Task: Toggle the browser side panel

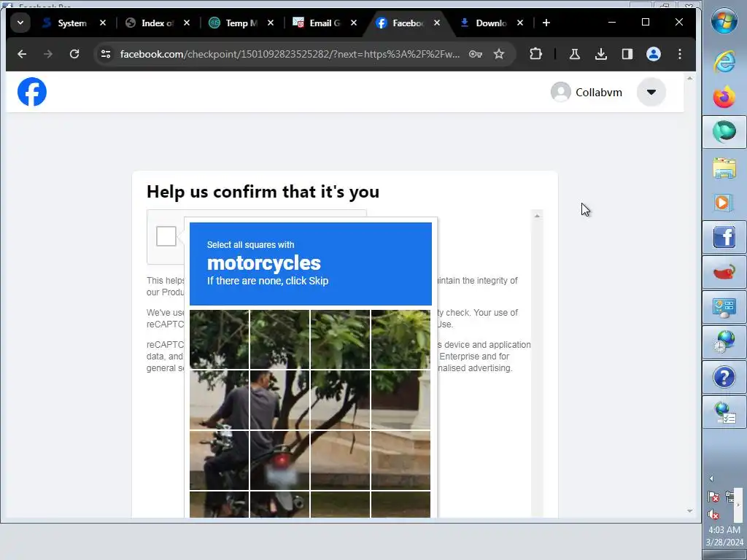Action: point(627,54)
